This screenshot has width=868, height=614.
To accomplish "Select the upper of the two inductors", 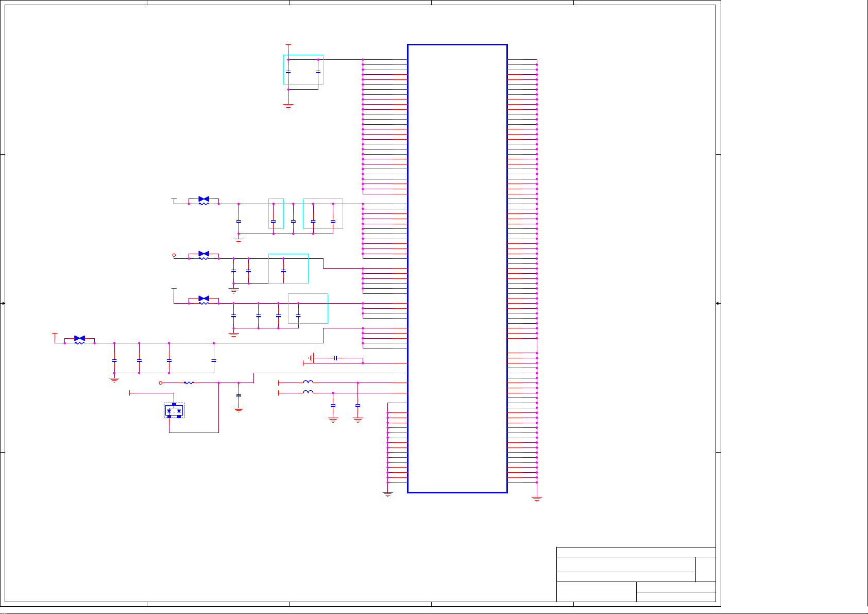I will (308, 382).
